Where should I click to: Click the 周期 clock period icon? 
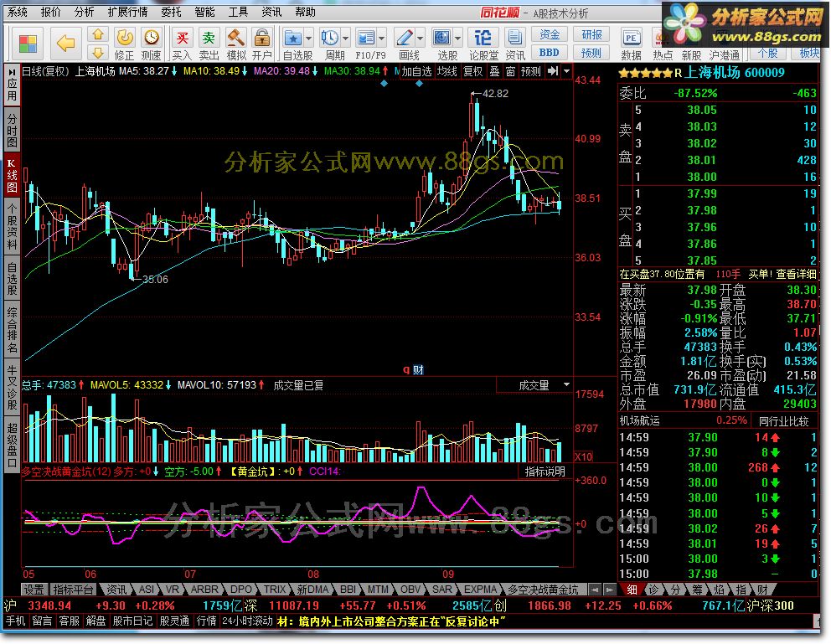[x=330, y=38]
